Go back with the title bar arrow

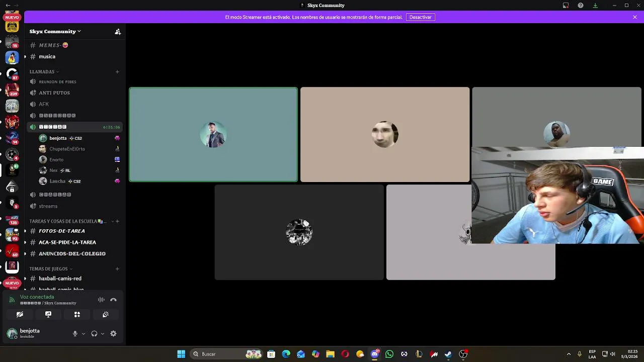click(x=8, y=5)
